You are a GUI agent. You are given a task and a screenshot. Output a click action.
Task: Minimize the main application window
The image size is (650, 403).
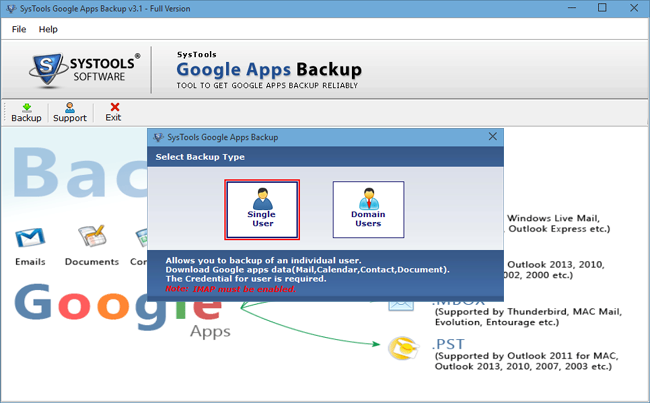572,8
